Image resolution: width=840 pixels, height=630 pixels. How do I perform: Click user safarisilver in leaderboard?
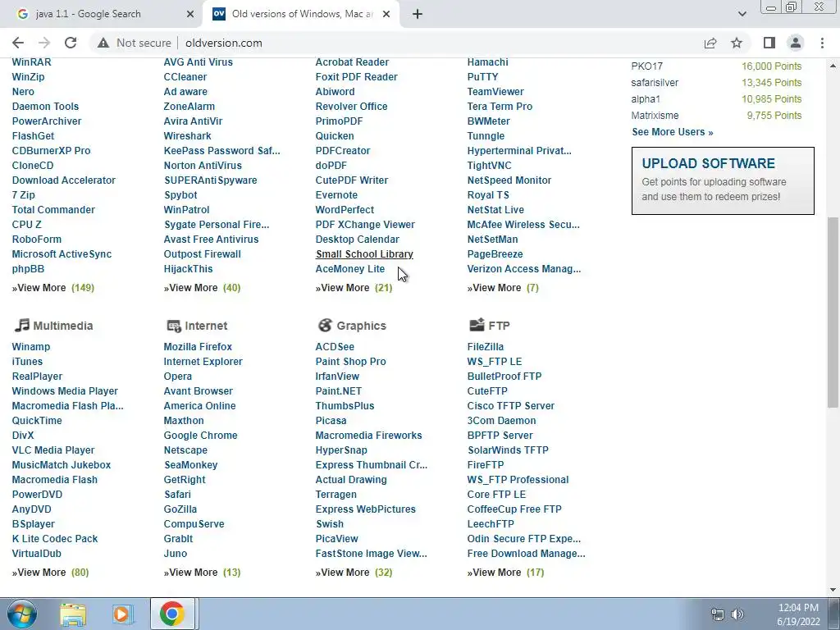tap(655, 83)
